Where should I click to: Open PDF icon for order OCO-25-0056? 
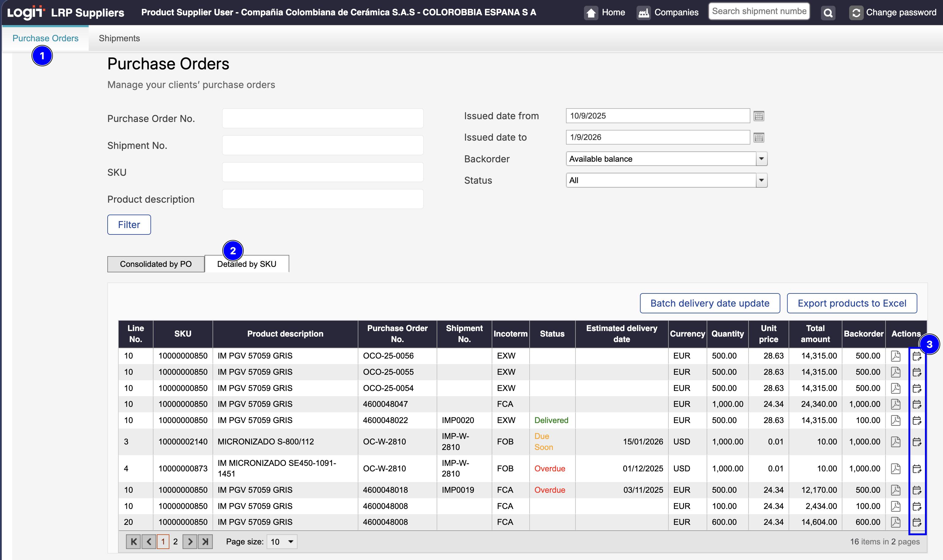[x=896, y=356]
